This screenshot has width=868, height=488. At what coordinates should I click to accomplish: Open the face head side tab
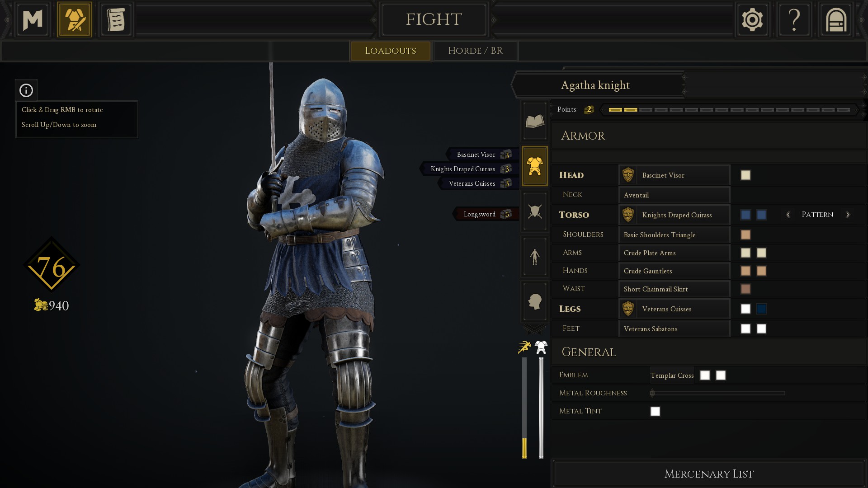pyautogui.click(x=535, y=301)
